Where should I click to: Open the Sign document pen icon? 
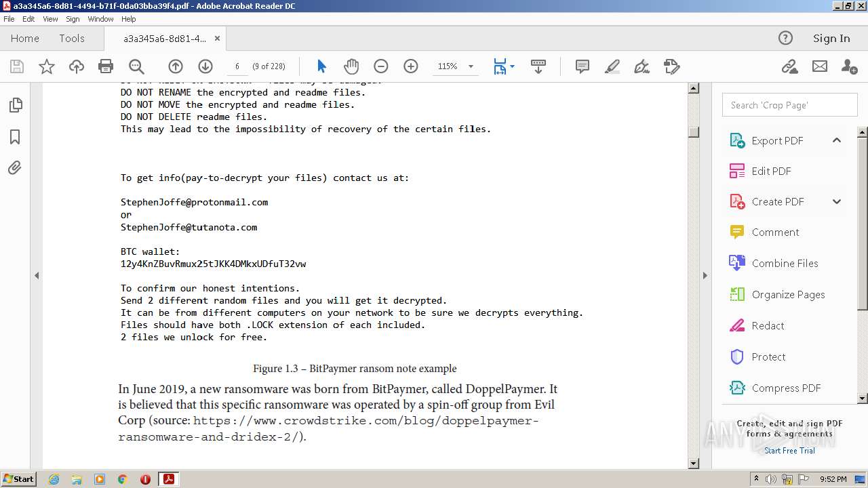642,66
